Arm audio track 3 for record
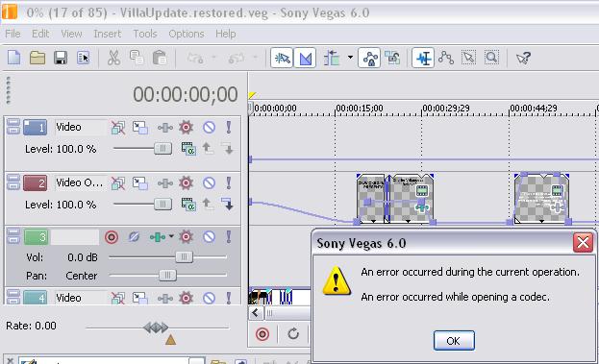 (x=112, y=237)
